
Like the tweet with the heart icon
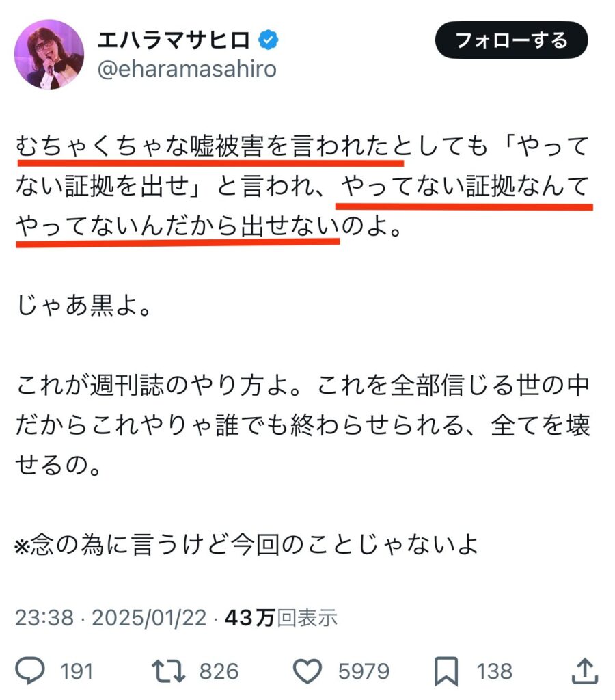point(307,671)
